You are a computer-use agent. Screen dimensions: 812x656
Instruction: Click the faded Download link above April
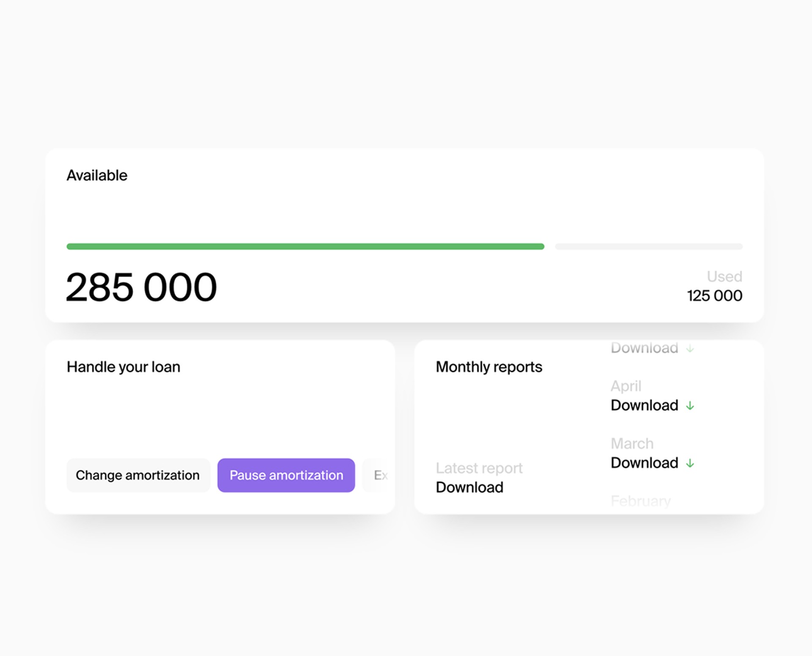click(644, 348)
